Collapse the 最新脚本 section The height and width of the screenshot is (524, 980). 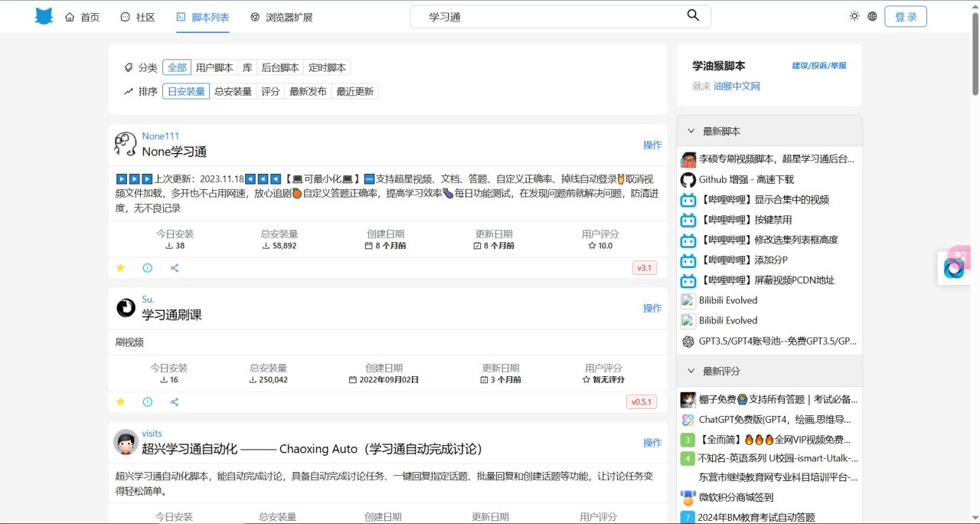pos(769,131)
